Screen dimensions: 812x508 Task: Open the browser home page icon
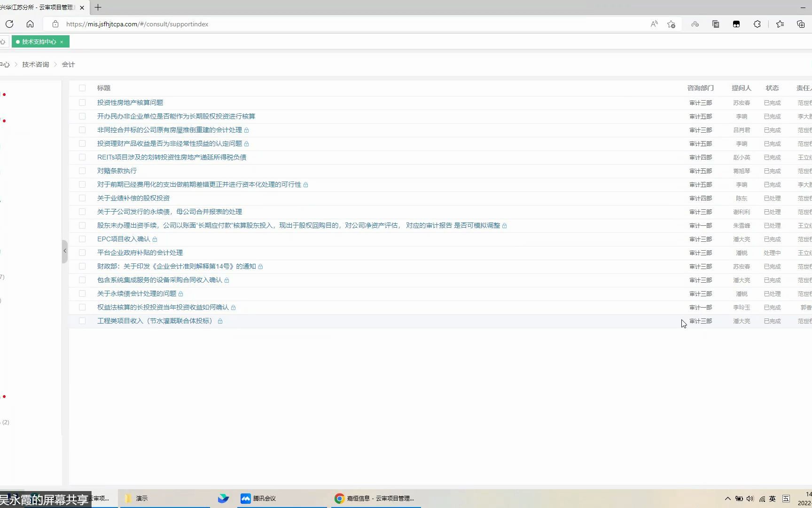tap(30, 24)
